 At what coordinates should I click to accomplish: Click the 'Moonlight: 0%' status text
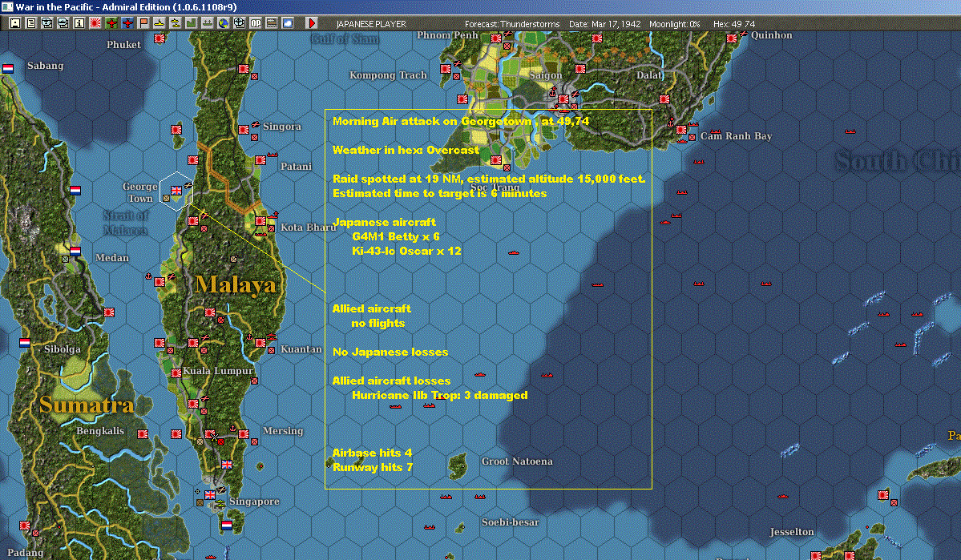pos(674,24)
